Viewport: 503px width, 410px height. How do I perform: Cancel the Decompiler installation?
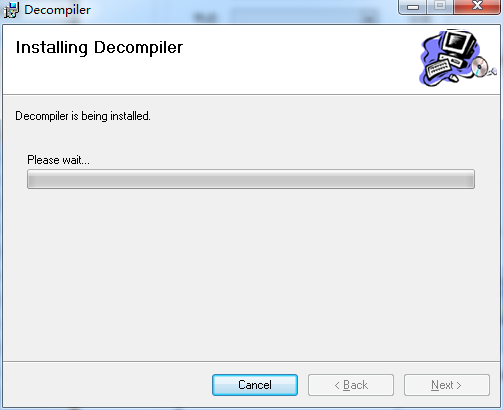tap(255, 385)
